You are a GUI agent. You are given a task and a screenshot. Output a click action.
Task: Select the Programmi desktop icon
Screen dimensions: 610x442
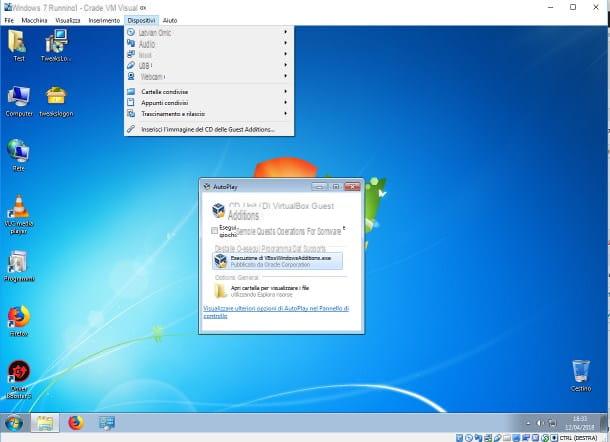pyautogui.click(x=19, y=266)
